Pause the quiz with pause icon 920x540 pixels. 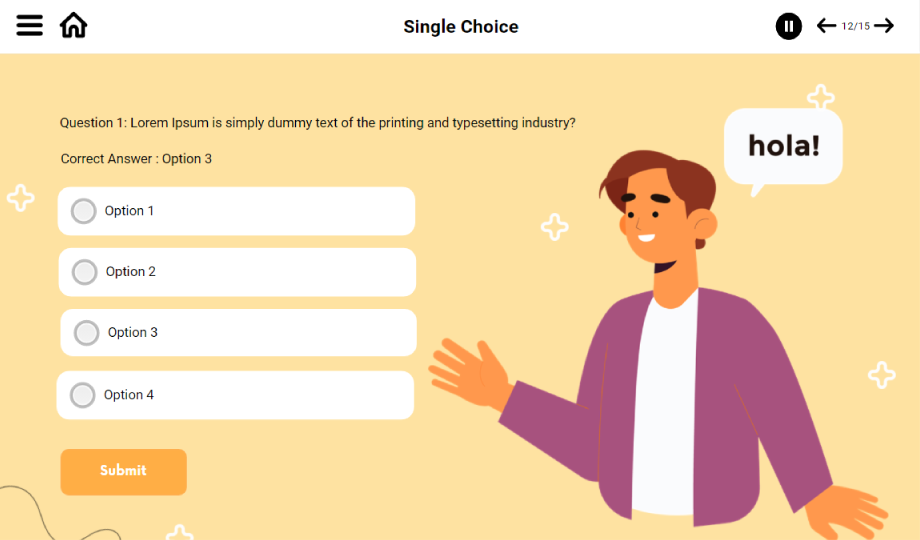[789, 26]
